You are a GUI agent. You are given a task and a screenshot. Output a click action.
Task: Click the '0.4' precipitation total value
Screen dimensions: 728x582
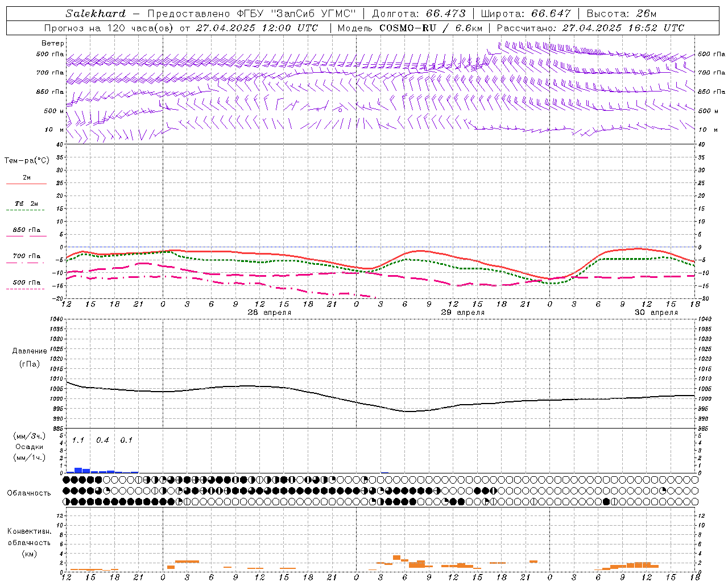pos(102,440)
